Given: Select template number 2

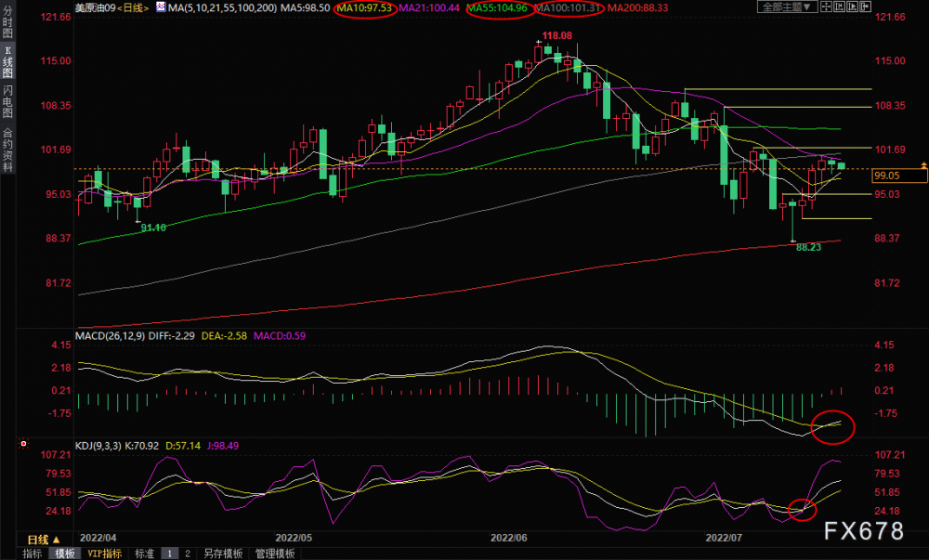Looking at the screenshot, I should (188, 553).
